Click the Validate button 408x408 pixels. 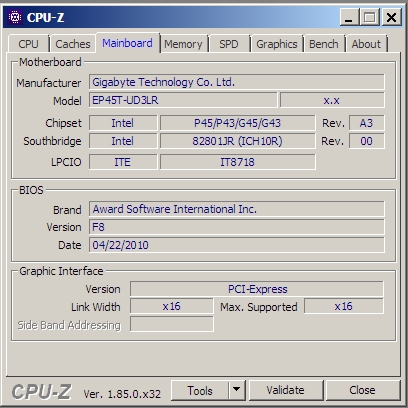point(286,390)
